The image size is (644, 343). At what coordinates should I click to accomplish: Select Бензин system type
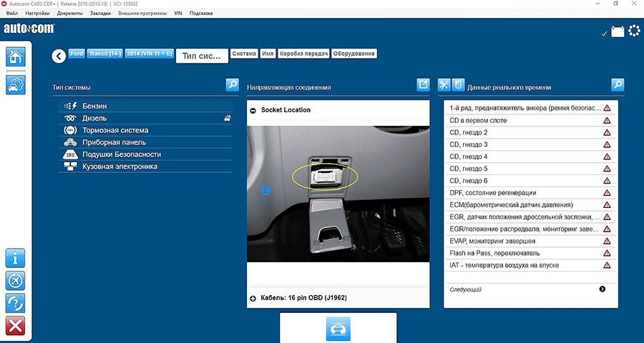pos(145,106)
